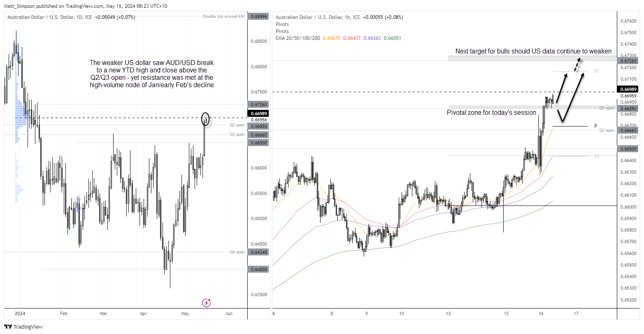Open the TradingView logo at bottom left
This screenshot has width=644, height=334.
click(23, 327)
